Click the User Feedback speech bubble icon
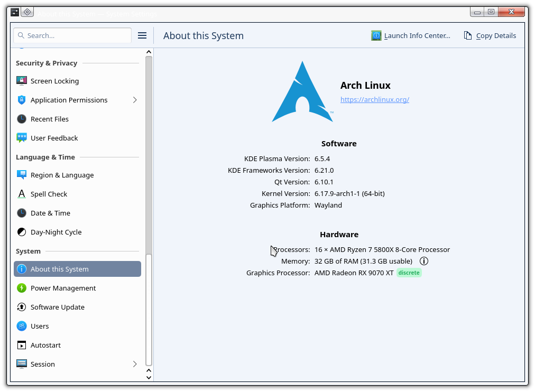This screenshot has height=392, width=535. [22, 138]
